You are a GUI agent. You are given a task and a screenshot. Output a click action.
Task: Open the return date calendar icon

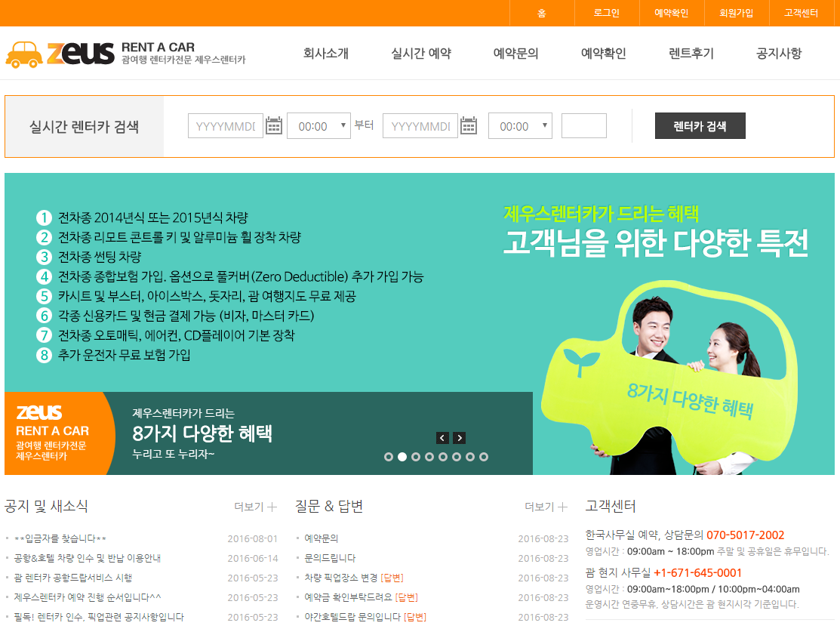click(469, 125)
